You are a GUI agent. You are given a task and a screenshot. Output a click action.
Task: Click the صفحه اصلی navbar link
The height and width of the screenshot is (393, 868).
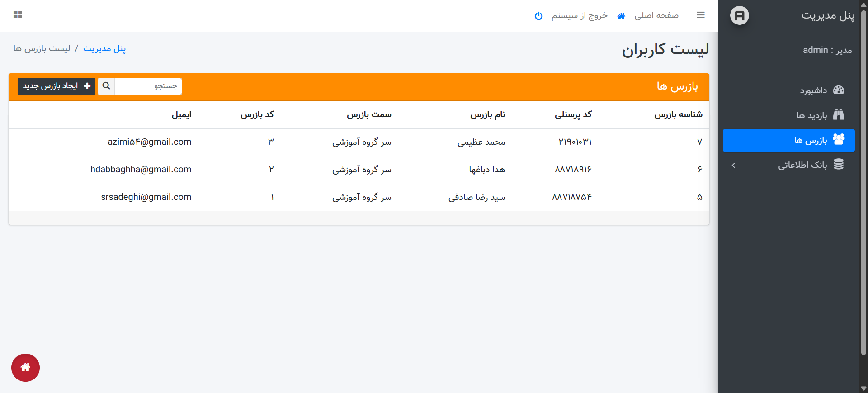coord(656,16)
